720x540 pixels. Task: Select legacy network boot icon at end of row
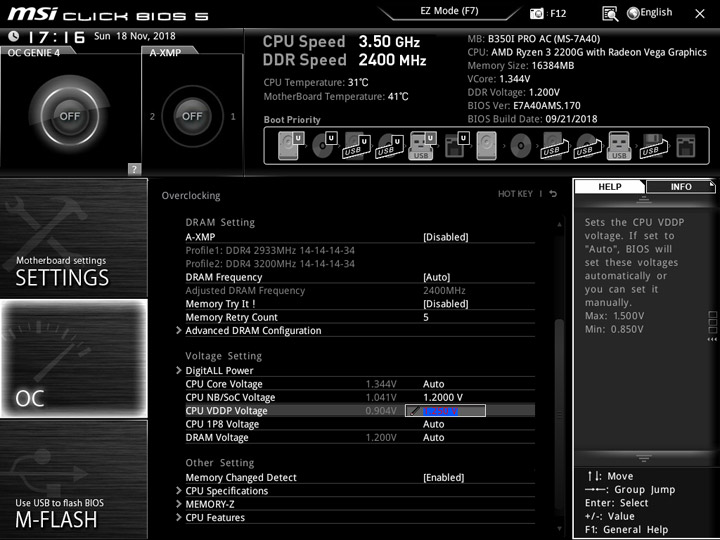[686, 146]
